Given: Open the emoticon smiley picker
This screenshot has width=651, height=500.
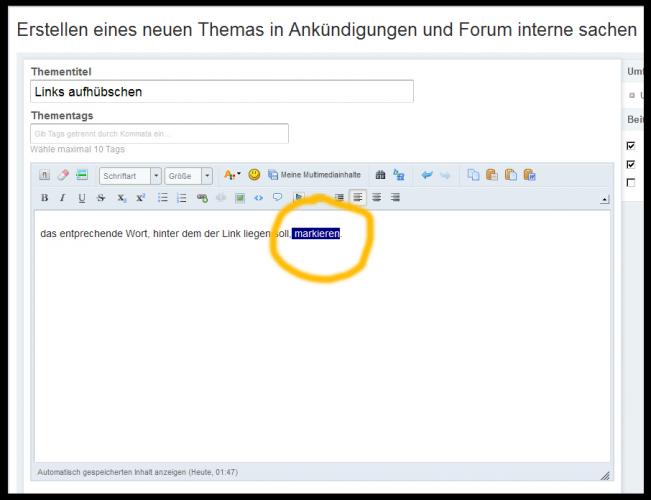Looking at the screenshot, I should [x=254, y=175].
